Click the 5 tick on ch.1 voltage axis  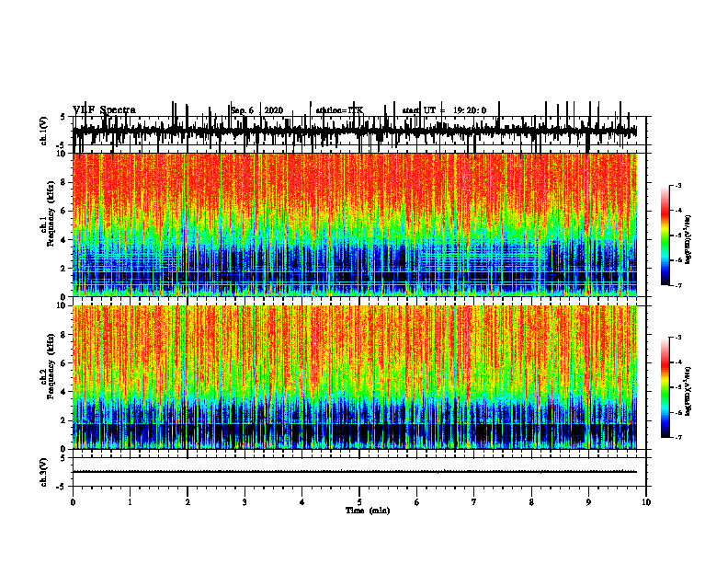pos(63,118)
